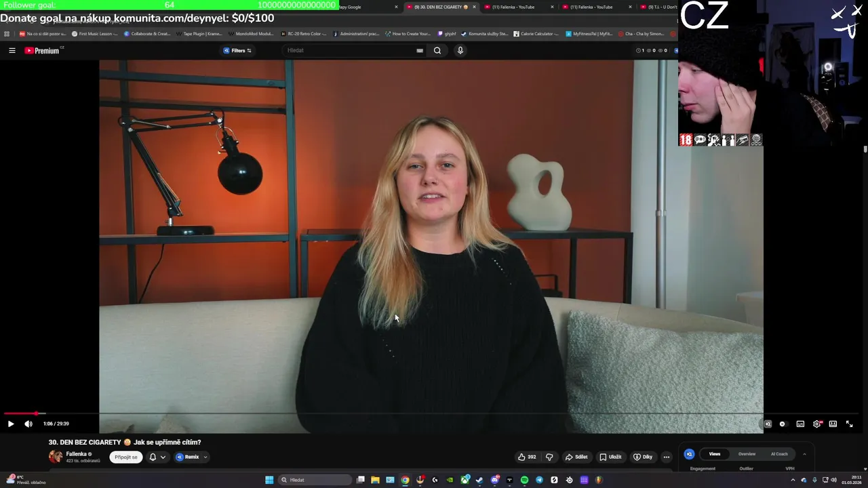
Task: Click the taskbar Hledat search box
Action: (x=315, y=480)
